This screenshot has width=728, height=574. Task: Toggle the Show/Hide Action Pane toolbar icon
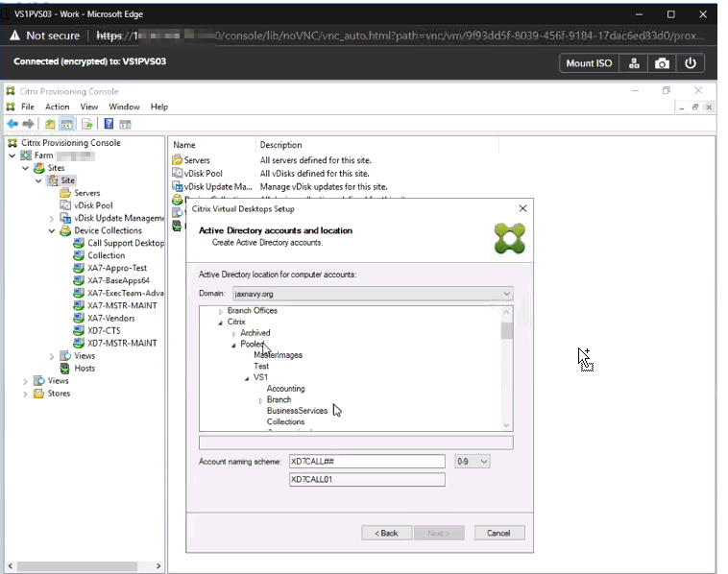125,124
